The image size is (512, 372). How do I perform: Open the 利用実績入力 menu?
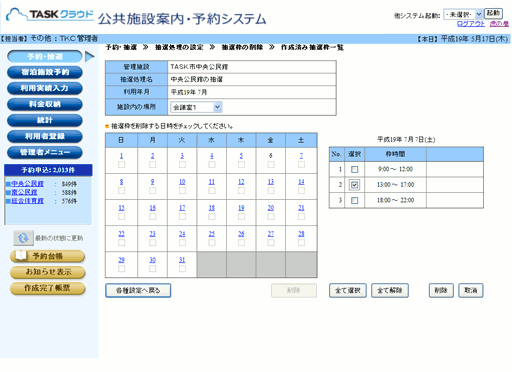45,88
